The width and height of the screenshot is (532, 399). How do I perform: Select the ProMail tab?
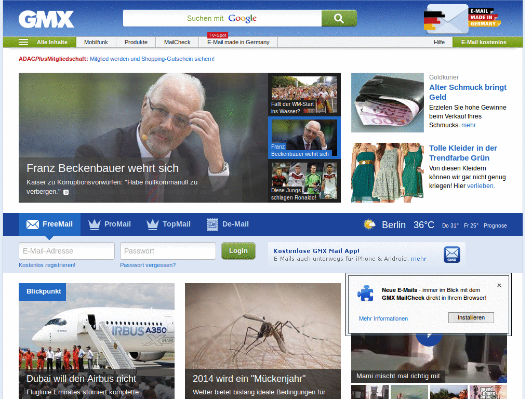tap(110, 224)
